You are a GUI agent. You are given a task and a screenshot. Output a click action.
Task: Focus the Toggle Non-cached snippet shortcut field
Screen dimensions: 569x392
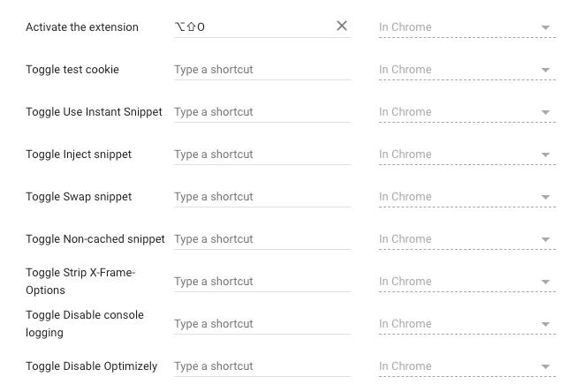[262, 239]
